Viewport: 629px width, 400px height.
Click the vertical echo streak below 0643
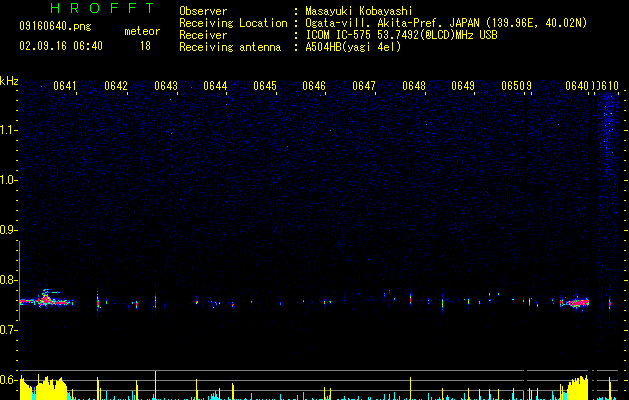click(x=155, y=302)
